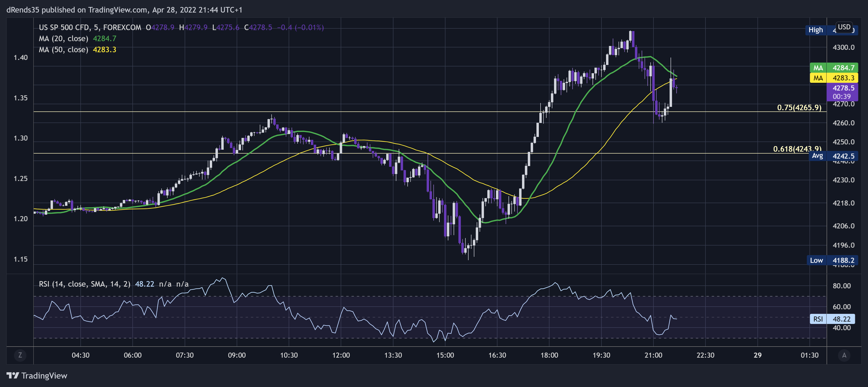Viewport: 868px width, 387px height.
Task: Click the 40.00 RSI scale value
Action: point(842,328)
